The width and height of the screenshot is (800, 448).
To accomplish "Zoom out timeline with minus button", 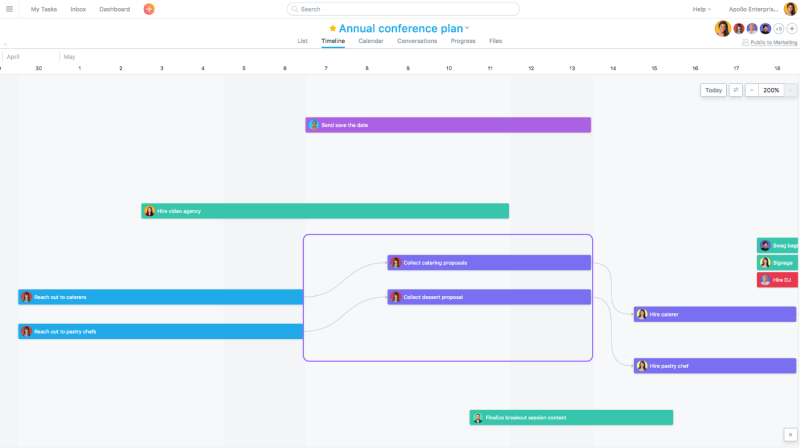I will 752,90.
